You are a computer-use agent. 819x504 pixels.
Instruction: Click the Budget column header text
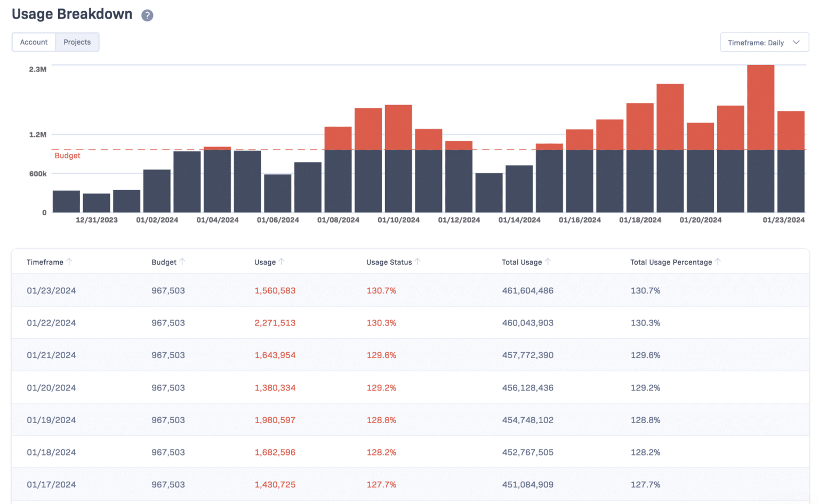pyautogui.click(x=164, y=262)
